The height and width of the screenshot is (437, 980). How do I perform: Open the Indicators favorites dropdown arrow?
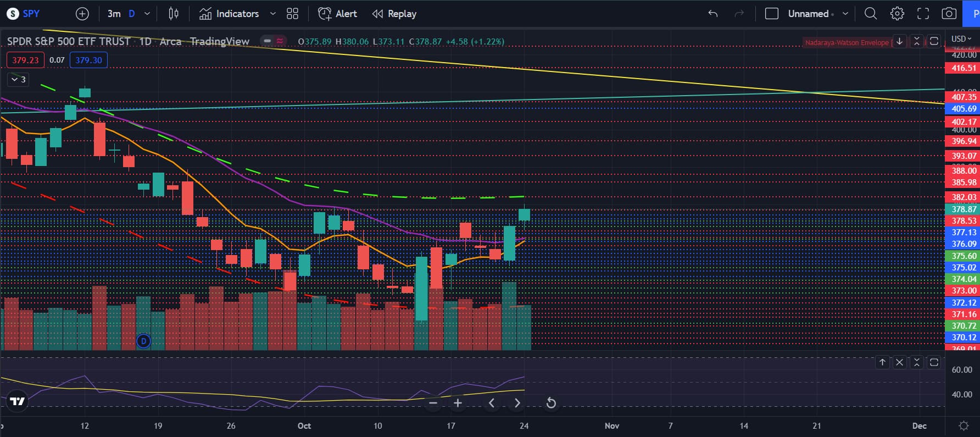point(273,14)
